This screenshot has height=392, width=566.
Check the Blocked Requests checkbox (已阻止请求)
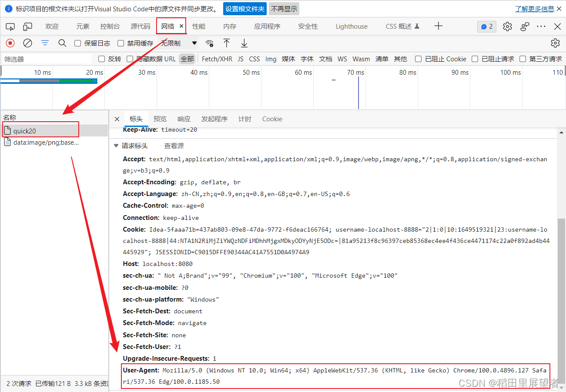475,59
